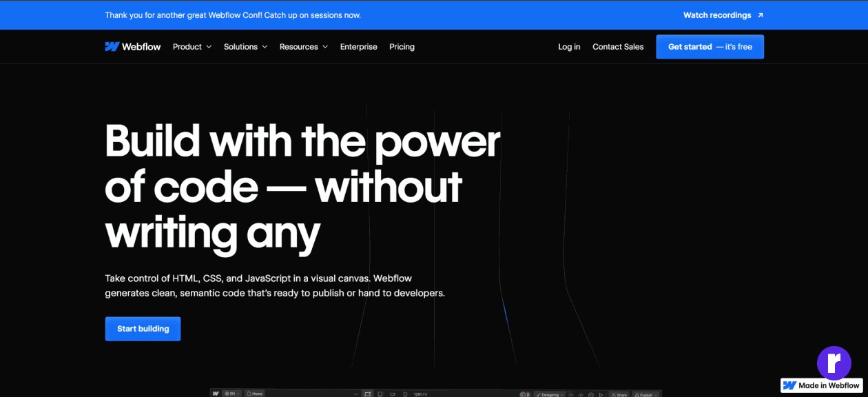Screen dimensions: 868x397
Task: Click the preview play icon in Designer toolbar
Action: [601, 394]
